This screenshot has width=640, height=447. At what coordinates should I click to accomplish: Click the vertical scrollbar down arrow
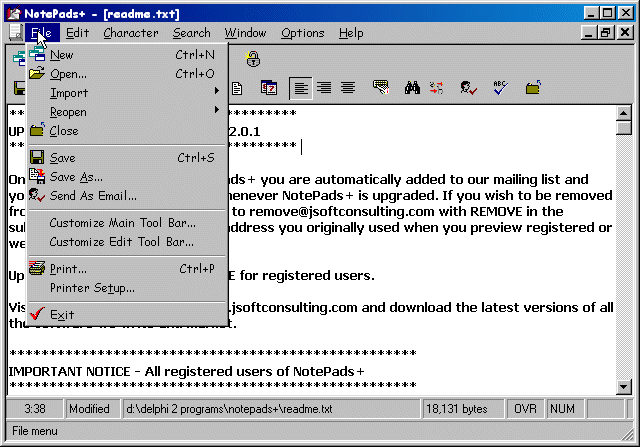624,387
